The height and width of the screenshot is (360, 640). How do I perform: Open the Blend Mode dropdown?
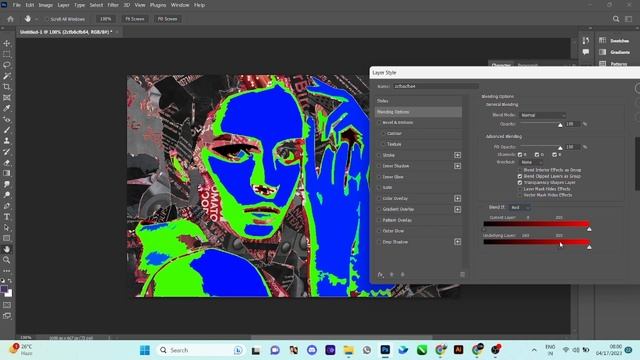pyautogui.click(x=542, y=115)
